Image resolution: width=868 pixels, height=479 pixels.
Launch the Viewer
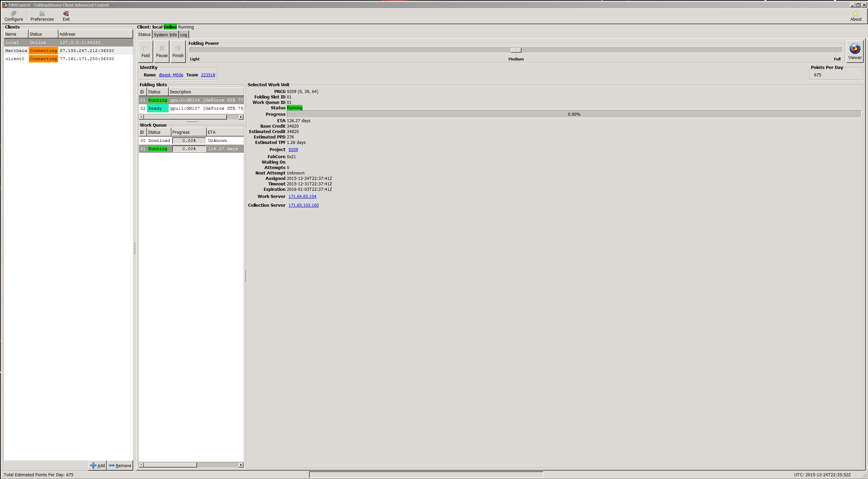click(x=854, y=51)
